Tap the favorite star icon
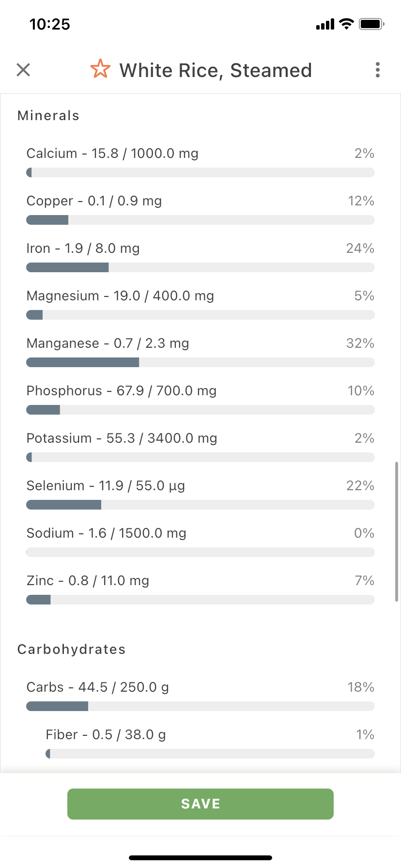This screenshot has width=401, height=868. click(x=100, y=69)
